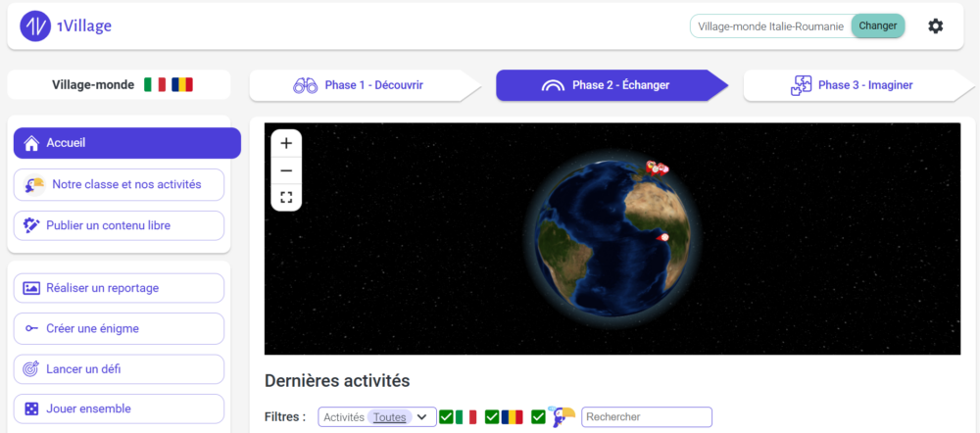Click the Rechercher search field
980x433 pixels.
coord(647,416)
